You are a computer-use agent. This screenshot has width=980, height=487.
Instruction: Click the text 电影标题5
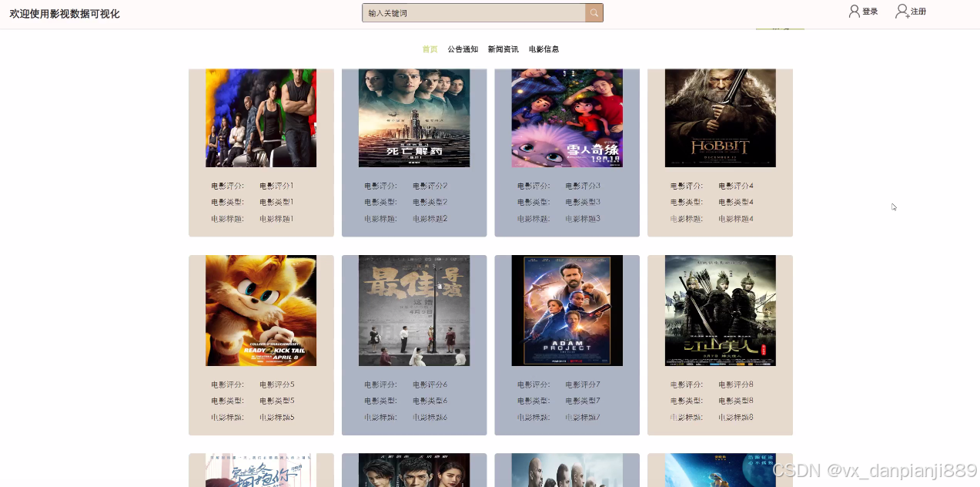(276, 418)
